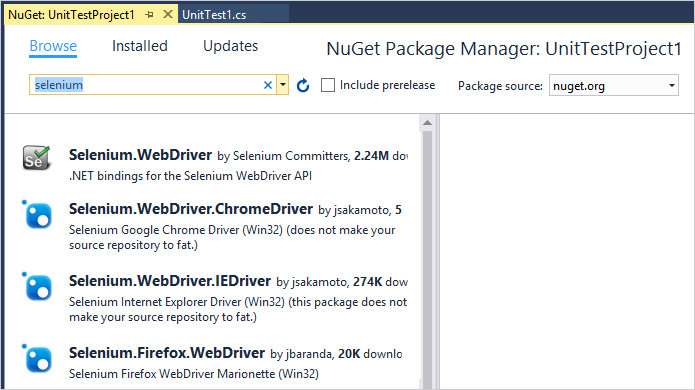Screen dimensions: 695x390
Task: Select the Selenium.Firefox.WebDriver package title
Action: click(167, 353)
